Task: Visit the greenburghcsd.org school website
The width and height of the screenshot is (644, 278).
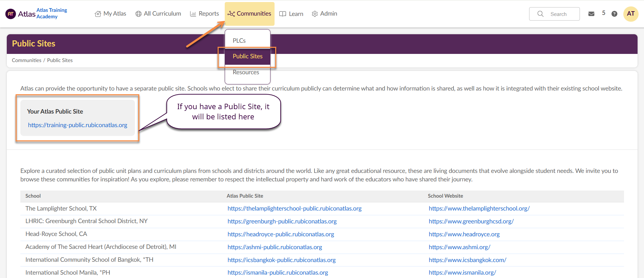Action: coord(471,221)
